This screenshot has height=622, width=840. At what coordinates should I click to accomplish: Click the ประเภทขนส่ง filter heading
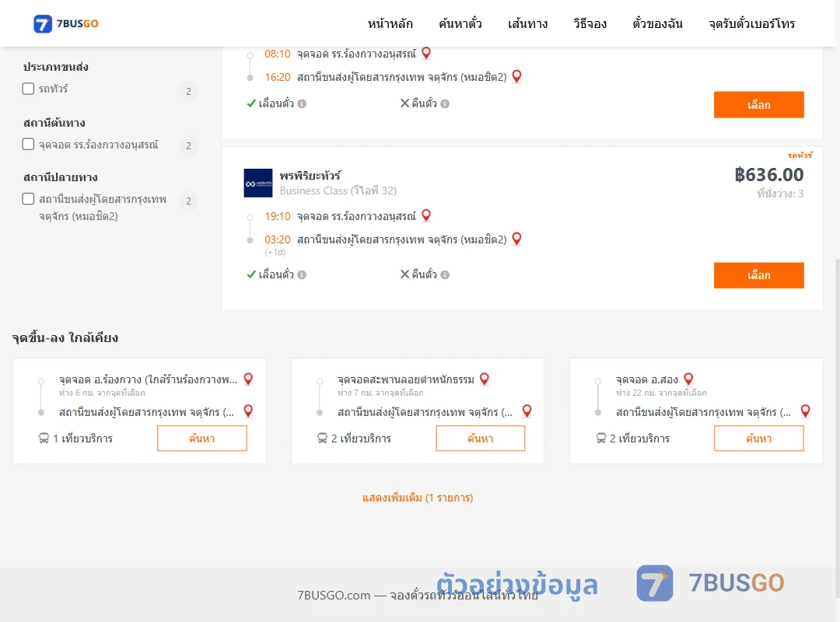click(56, 67)
